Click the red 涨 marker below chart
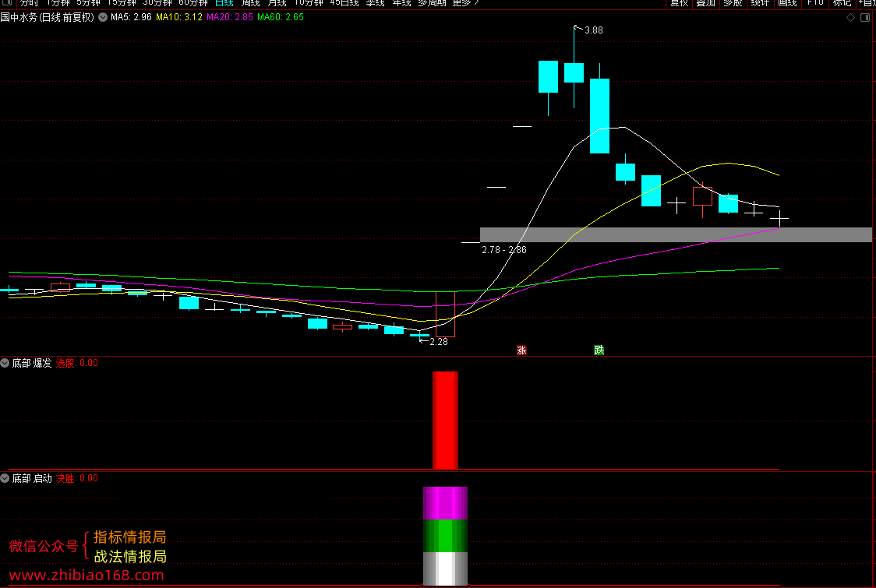The height and width of the screenshot is (588, 876). 521,350
